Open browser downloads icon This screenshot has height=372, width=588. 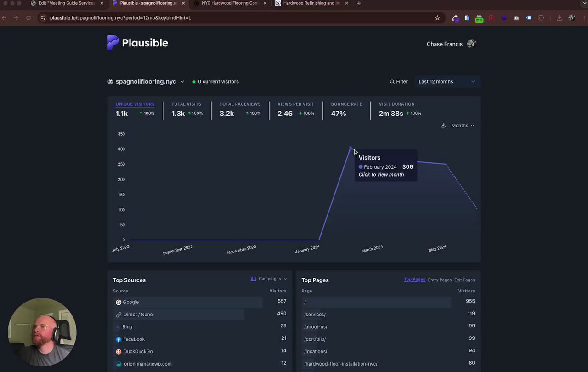tap(559, 17)
